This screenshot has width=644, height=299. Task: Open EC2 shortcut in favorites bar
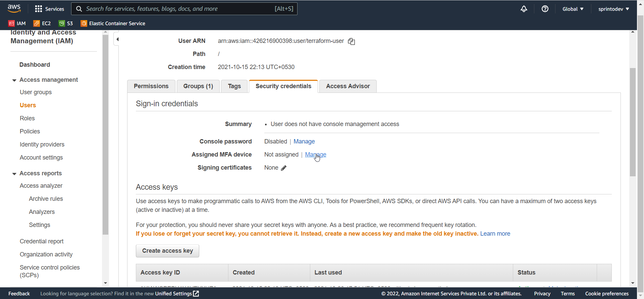[42, 23]
